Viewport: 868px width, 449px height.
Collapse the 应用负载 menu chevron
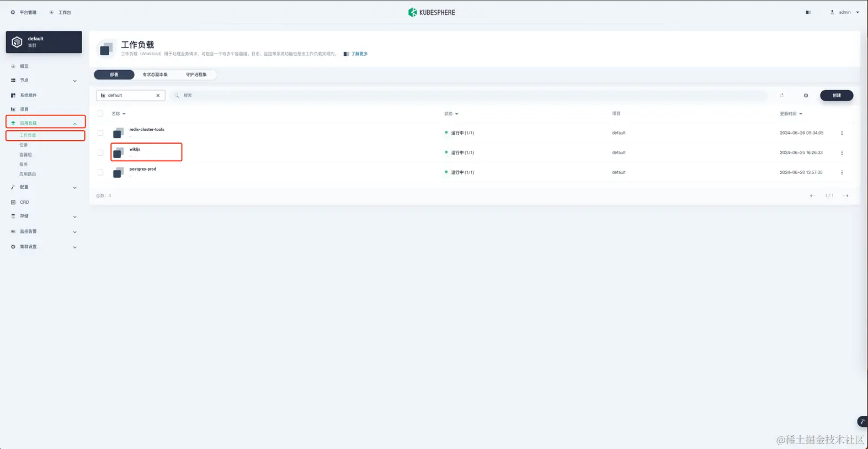pos(75,124)
